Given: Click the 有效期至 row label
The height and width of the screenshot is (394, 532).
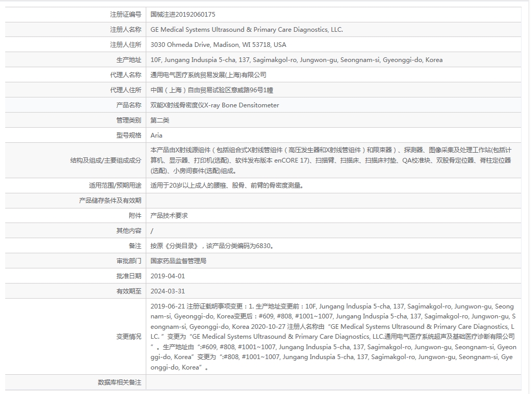Looking at the screenshot, I should pos(129,291).
